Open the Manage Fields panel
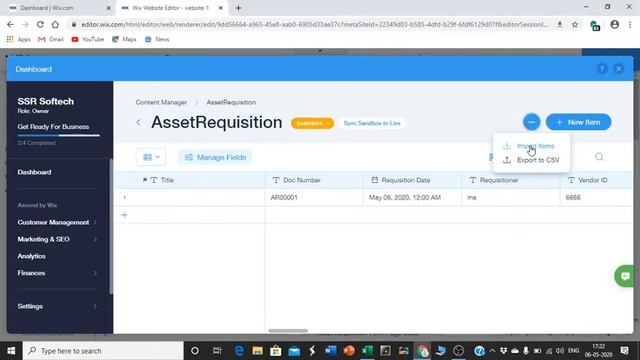The width and height of the screenshot is (640, 360). [215, 157]
